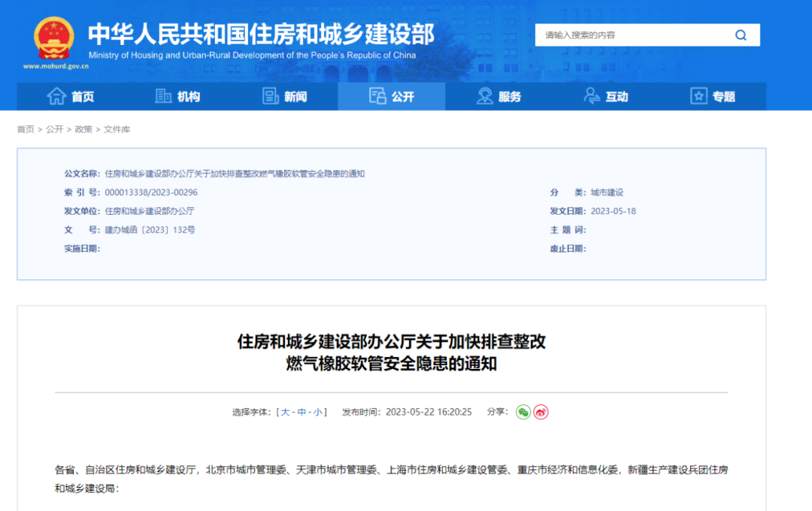This screenshot has height=511, width=812.
Task: Click the star icon beside 专题
Action: coord(698,96)
